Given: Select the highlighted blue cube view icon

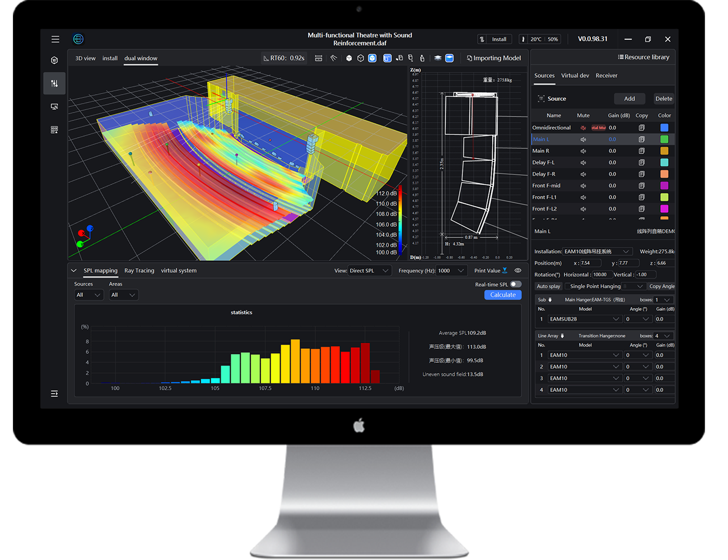Looking at the screenshot, I should 372,58.
